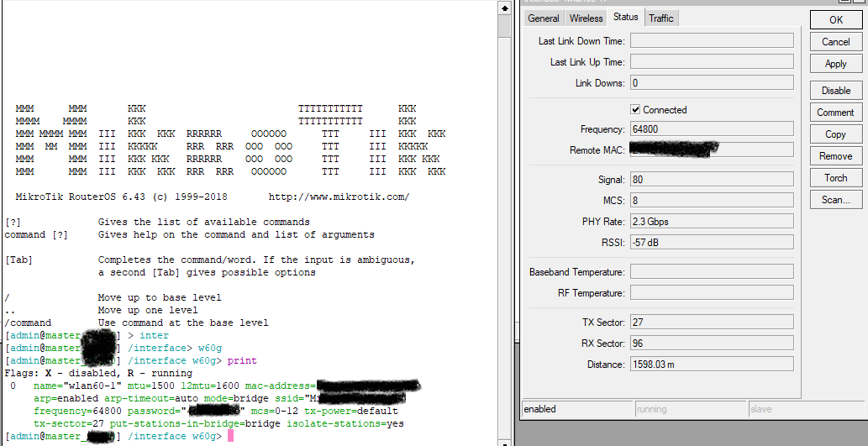This screenshot has height=446, width=868.
Task: Click the RF Temperature field
Action: [712, 293]
